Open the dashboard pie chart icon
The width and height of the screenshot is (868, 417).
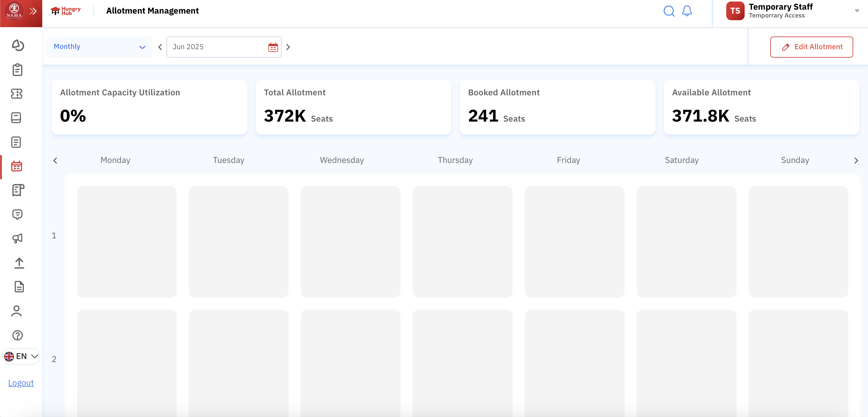tap(17, 45)
